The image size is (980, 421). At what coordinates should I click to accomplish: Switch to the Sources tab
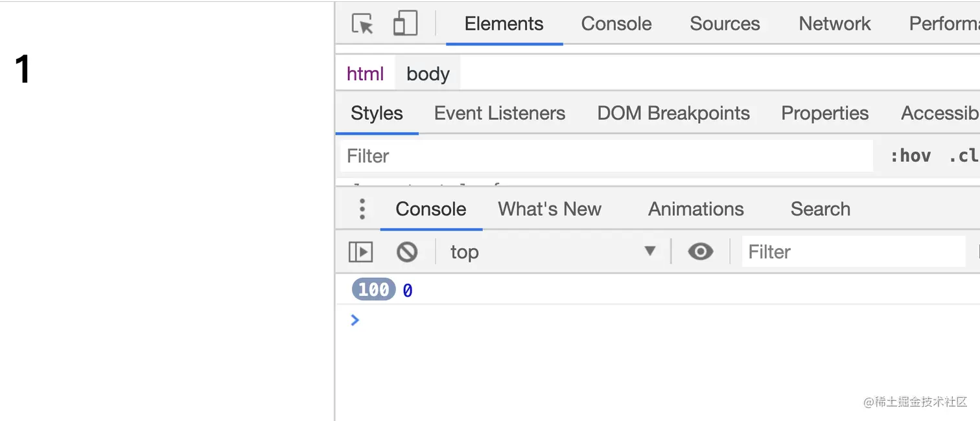pos(725,24)
